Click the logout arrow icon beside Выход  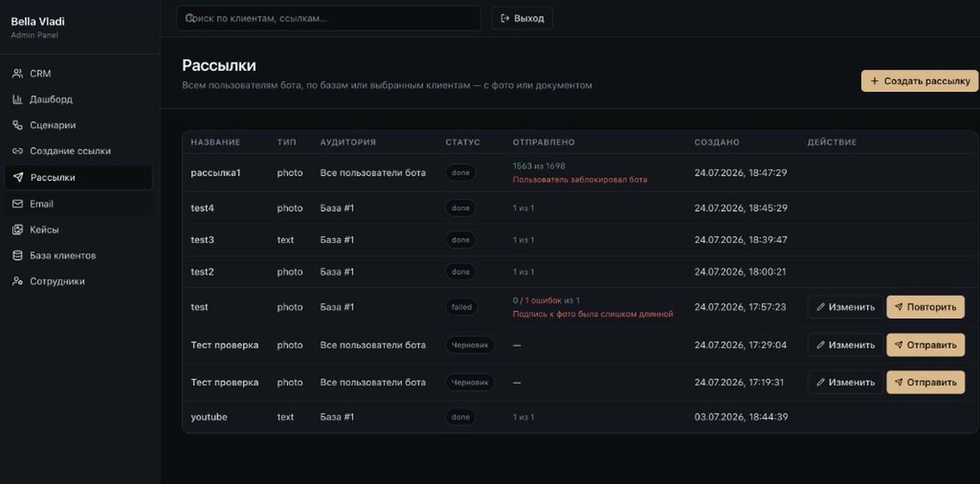(505, 18)
